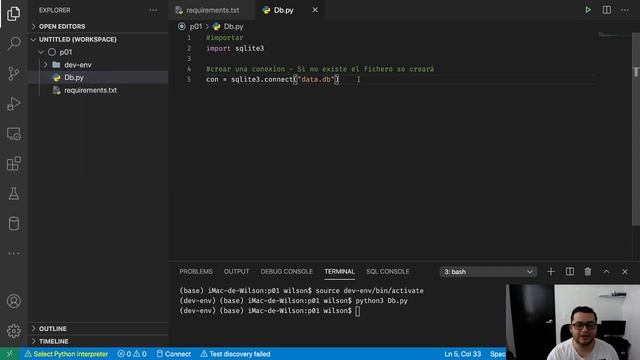Click the #importar comment line

224,38
